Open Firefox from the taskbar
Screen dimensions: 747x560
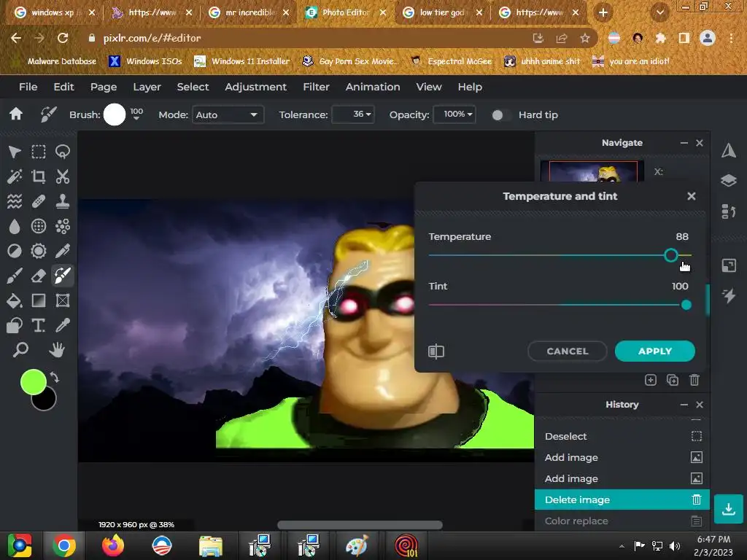(x=112, y=545)
